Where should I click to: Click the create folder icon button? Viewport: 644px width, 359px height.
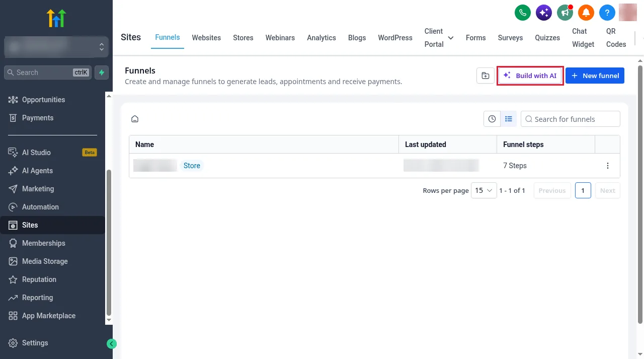tap(485, 76)
